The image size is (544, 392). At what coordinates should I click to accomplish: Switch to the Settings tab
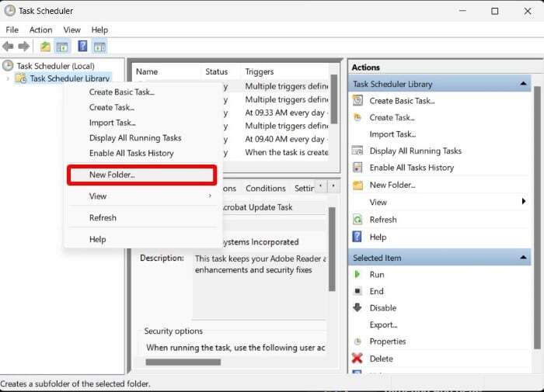[304, 188]
